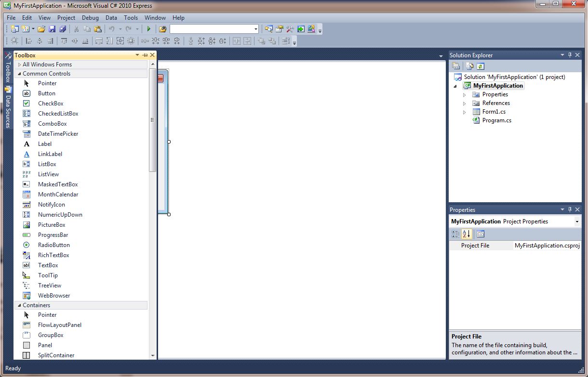588x377 pixels.
Task: Open the Add New Item dropdown arrow
Action: pos(33,29)
